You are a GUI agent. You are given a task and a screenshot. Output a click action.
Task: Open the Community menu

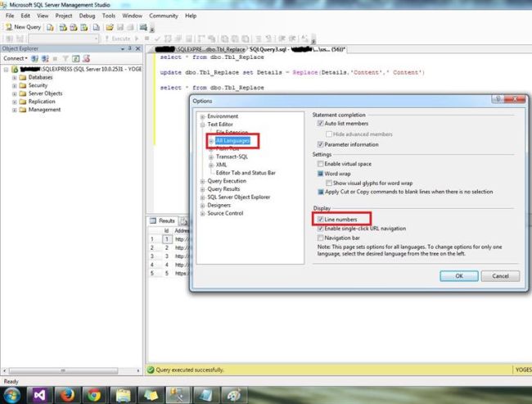(164, 16)
